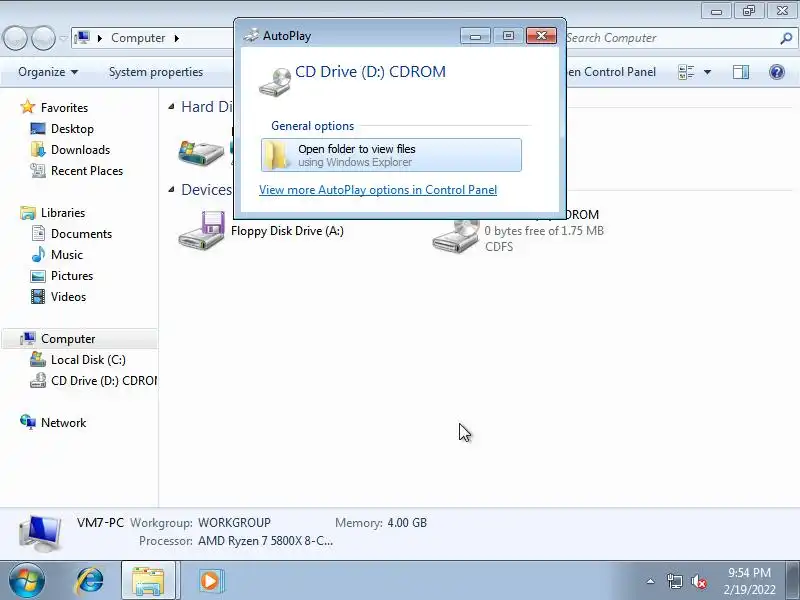Click Computer in the address bar
This screenshot has height=600, width=800.
click(138, 38)
